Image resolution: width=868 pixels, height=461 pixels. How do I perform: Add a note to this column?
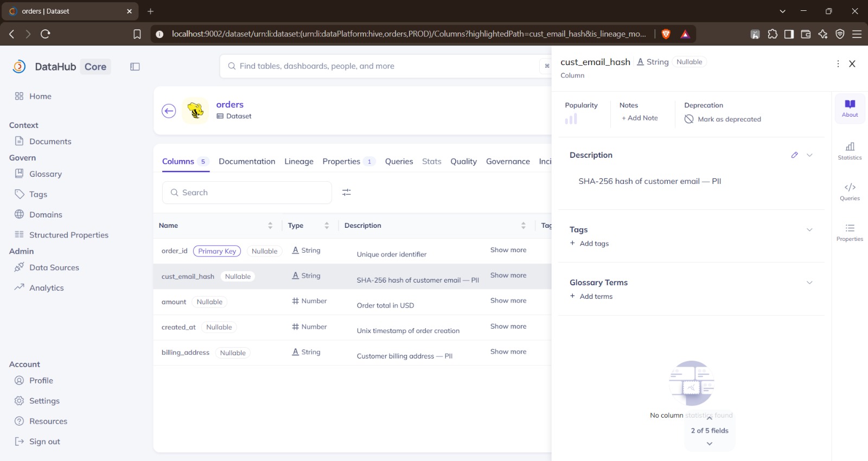click(x=640, y=118)
